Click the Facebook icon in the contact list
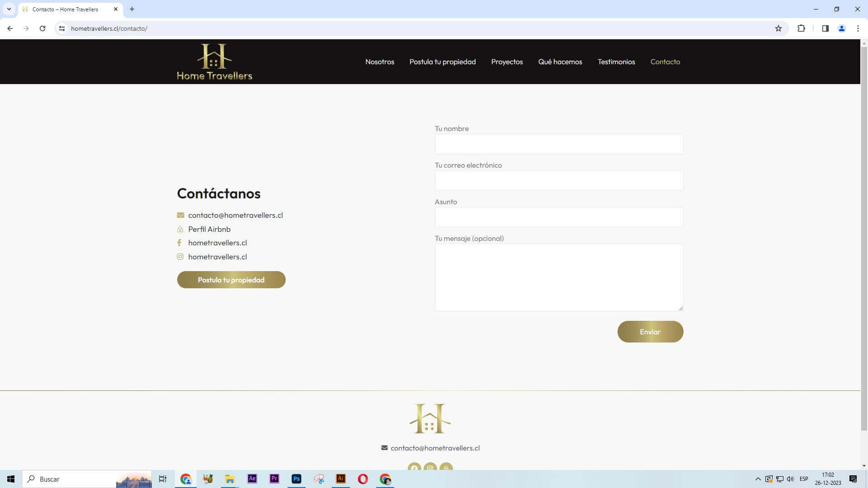This screenshot has height=488, width=868. (x=179, y=243)
